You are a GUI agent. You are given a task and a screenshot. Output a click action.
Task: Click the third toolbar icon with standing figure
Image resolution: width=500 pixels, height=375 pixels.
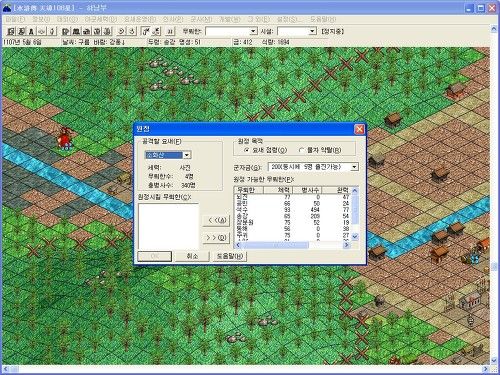[31, 31]
